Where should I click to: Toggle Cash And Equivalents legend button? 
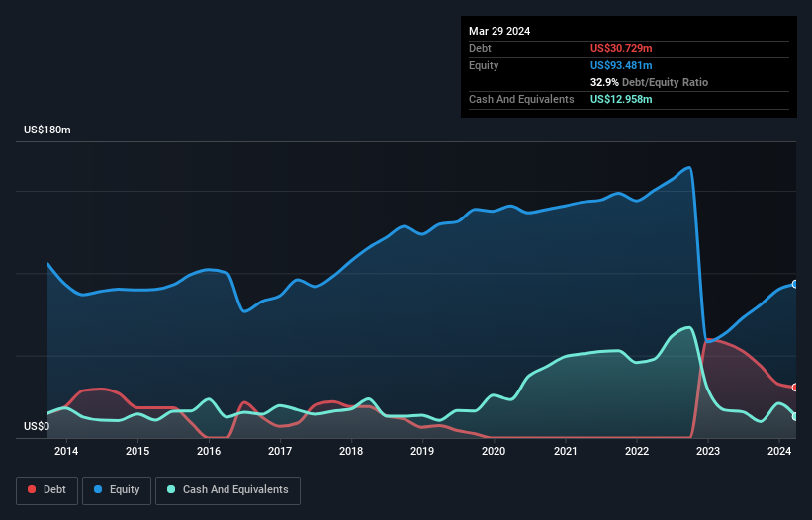[227, 490]
